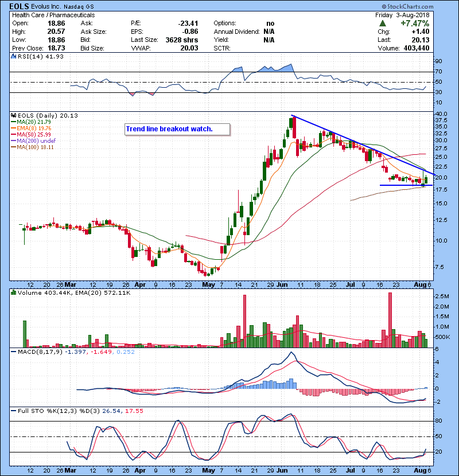Click the Friday 3-Aug-2018 date label
459x476 pixels.
pos(402,15)
